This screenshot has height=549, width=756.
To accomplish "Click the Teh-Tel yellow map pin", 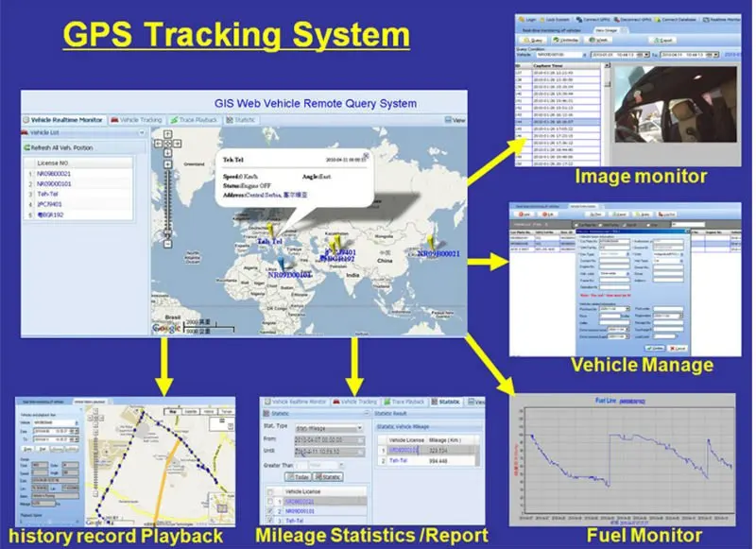I will pyautogui.click(x=270, y=230).
